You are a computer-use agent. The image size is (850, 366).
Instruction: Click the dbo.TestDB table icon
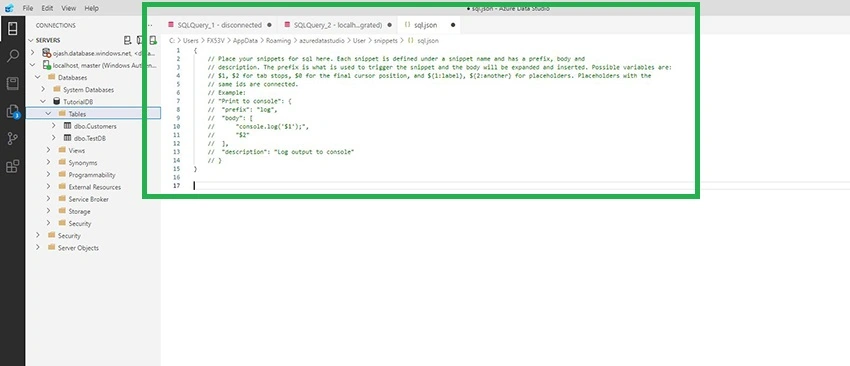(68, 138)
